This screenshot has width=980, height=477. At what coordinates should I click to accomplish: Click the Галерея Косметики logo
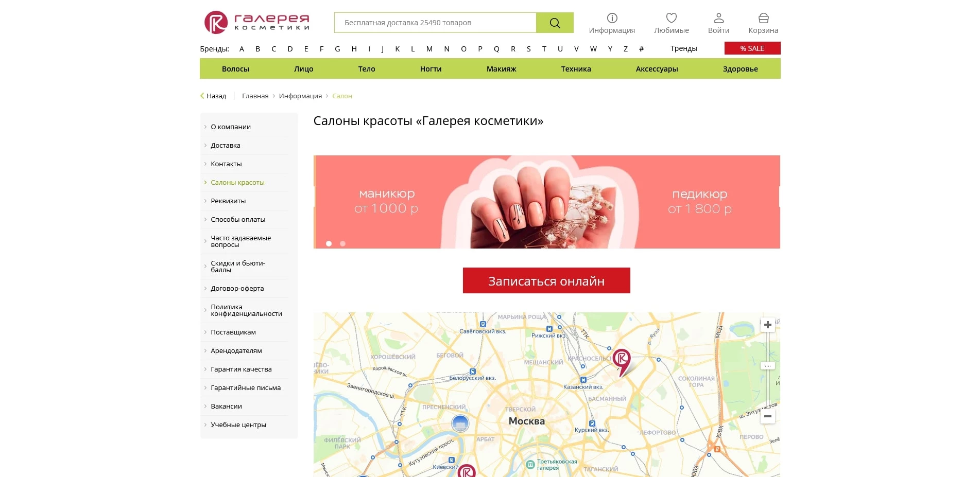(x=256, y=22)
